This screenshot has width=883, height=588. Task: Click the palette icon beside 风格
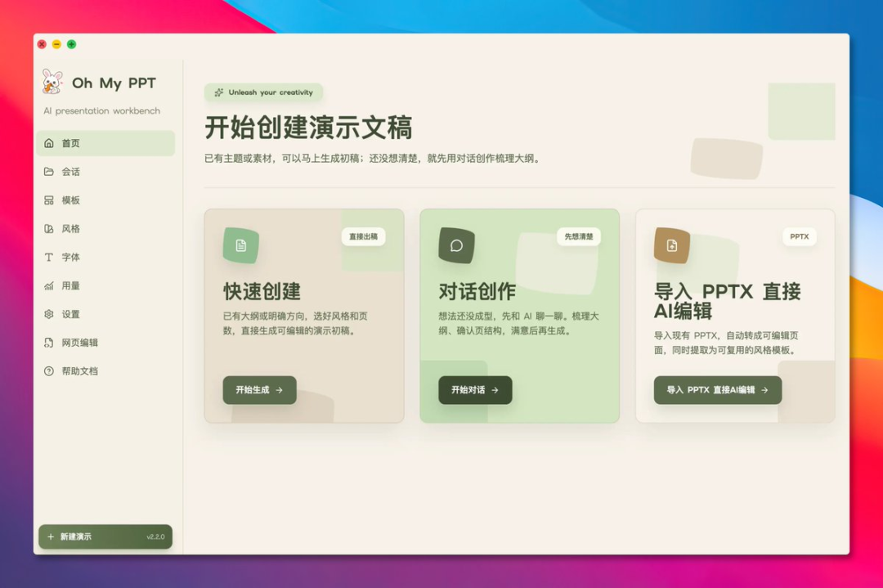tap(49, 229)
